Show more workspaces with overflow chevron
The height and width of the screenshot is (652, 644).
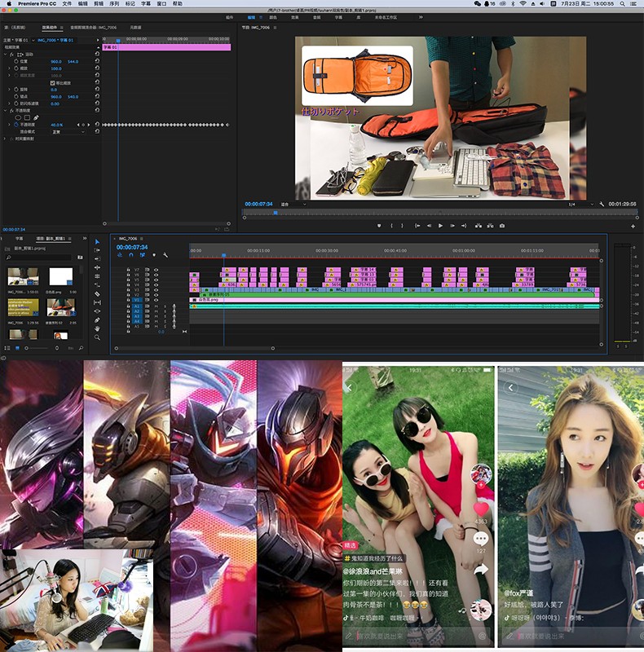tap(421, 17)
